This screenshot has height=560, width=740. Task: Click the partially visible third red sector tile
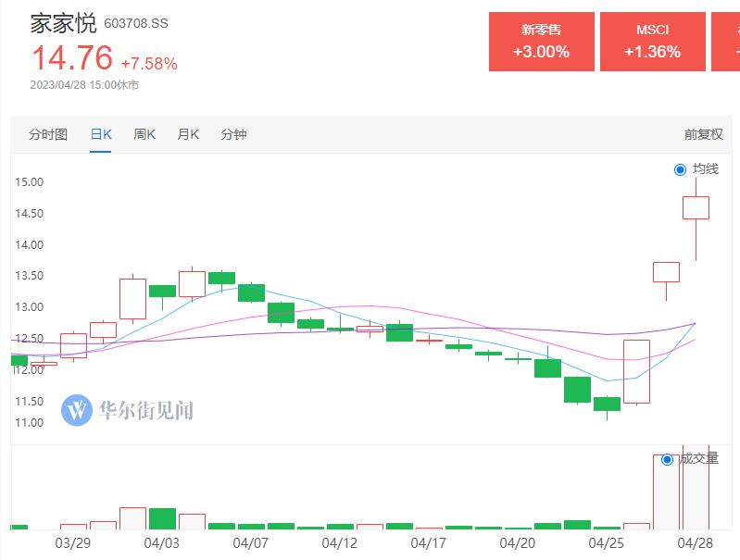click(726, 42)
